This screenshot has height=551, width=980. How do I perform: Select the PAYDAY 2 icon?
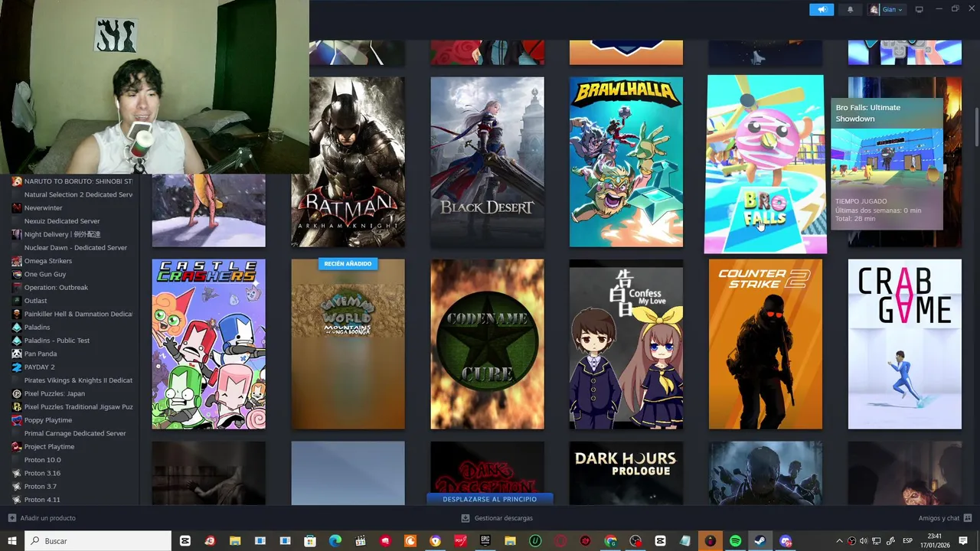pyautogui.click(x=17, y=367)
